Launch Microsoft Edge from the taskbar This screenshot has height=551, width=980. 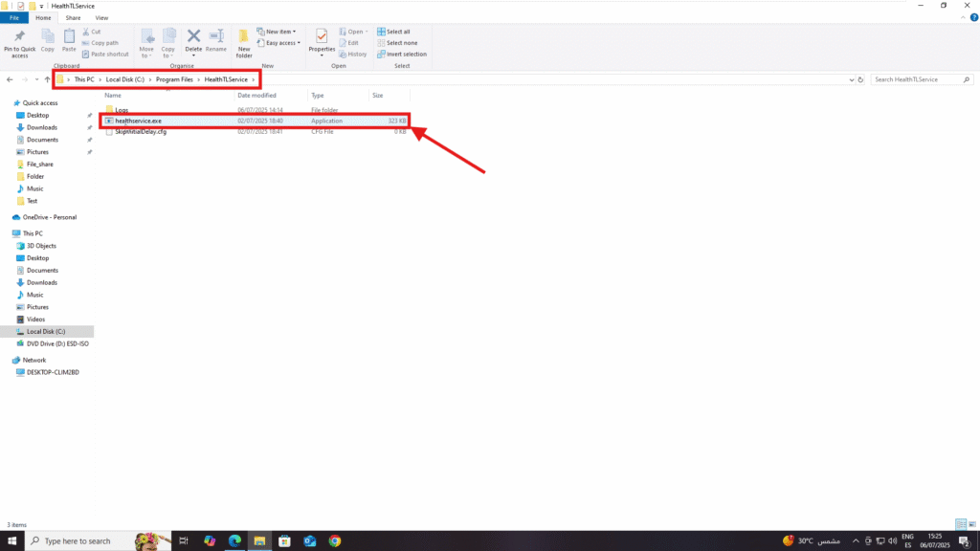point(234,541)
